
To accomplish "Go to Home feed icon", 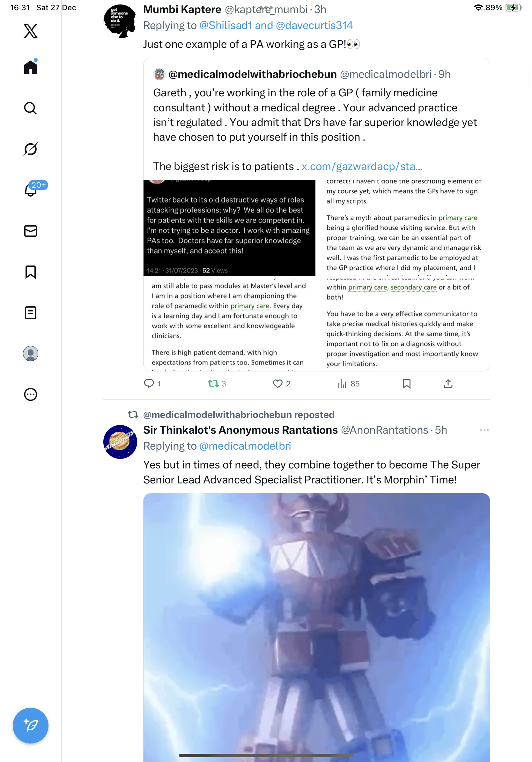I will [31, 67].
